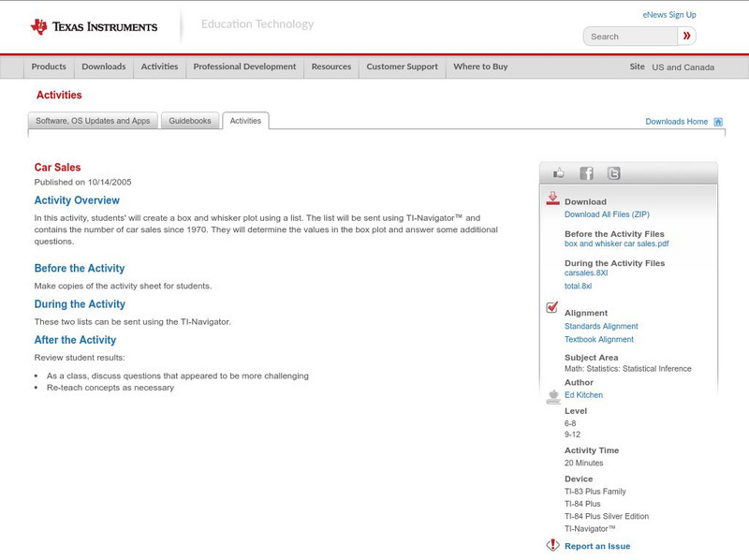Switch to the Guidebooks tab

tap(191, 121)
